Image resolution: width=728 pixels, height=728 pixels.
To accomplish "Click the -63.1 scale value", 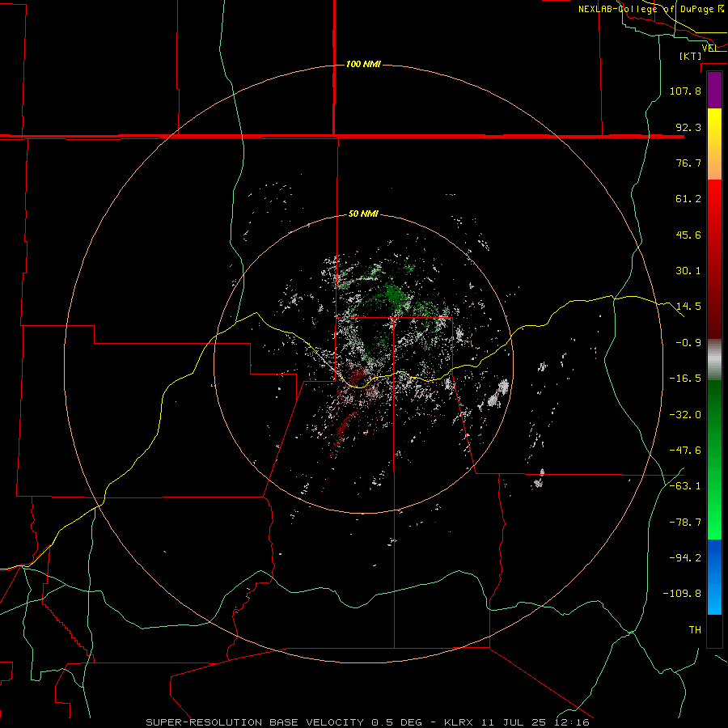I will coord(685,486).
